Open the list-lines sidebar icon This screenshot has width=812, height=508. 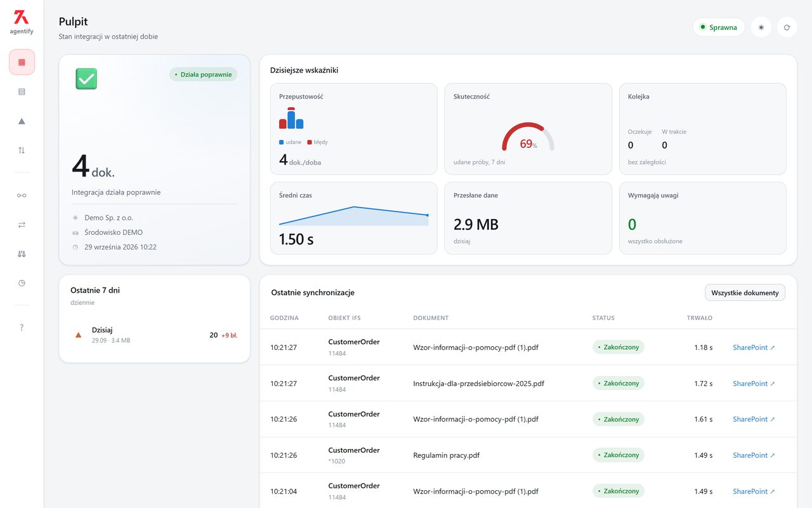pyautogui.click(x=22, y=91)
